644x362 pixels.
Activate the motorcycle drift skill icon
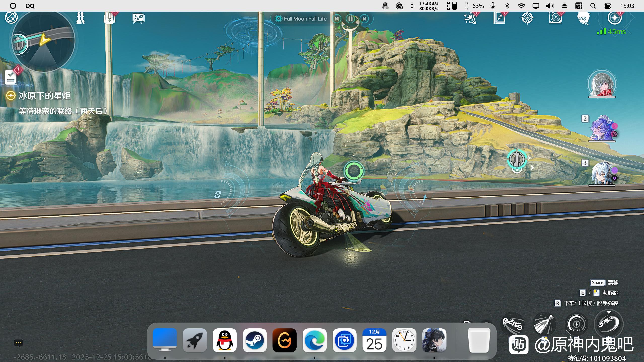point(609,323)
